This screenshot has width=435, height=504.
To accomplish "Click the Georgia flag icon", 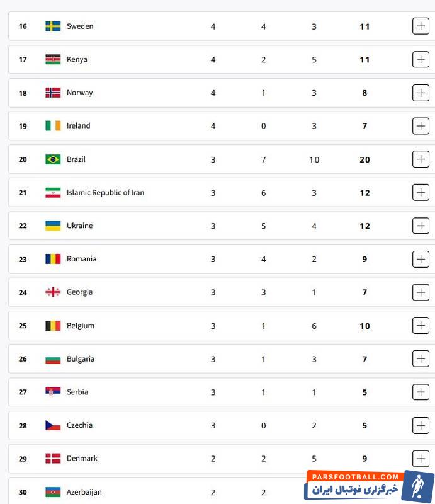I will click(x=53, y=292).
